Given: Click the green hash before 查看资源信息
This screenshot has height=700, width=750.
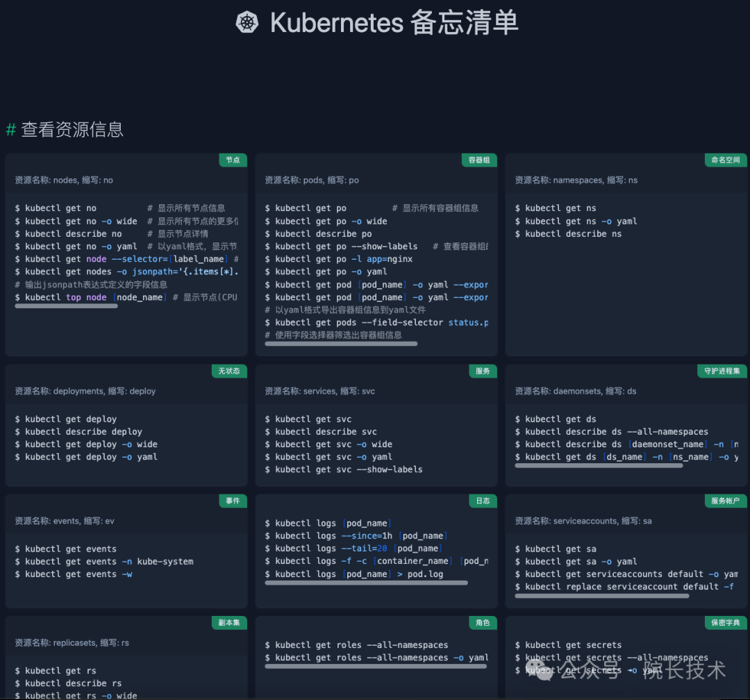Looking at the screenshot, I should click(11, 130).
